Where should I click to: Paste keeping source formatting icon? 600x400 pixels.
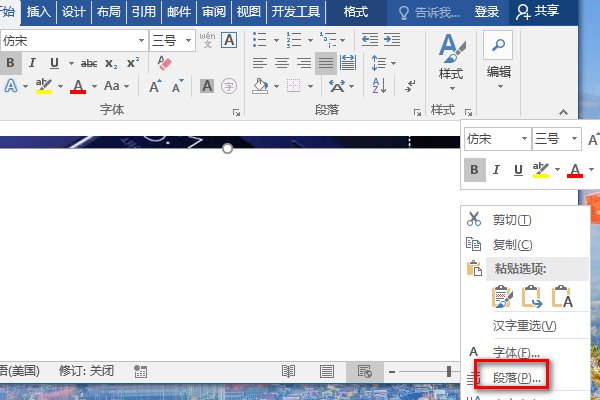tap(502, 297)
